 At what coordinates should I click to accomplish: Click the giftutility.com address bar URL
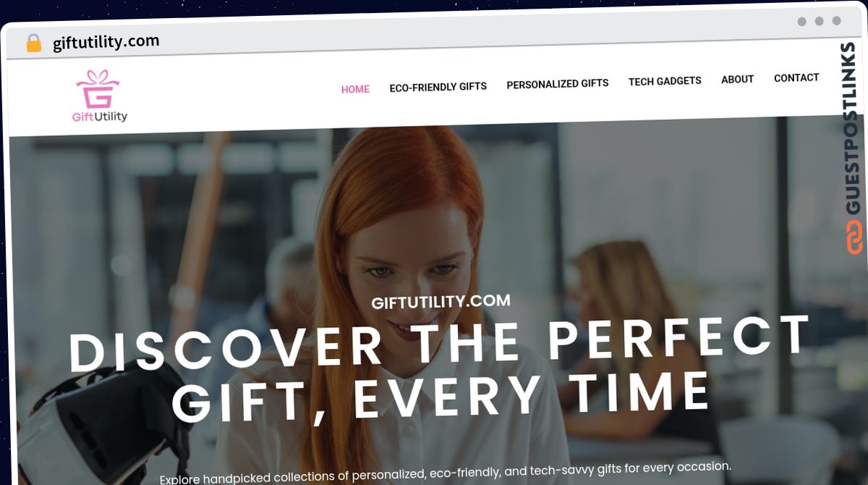(106, 42)
